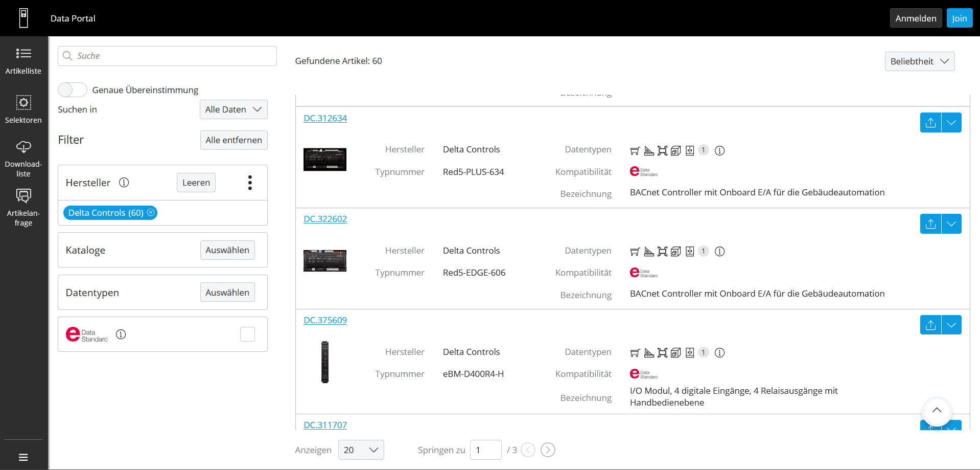Click the export icon on article DC.312634
The image size is (980, 470).
coord(930,122)
